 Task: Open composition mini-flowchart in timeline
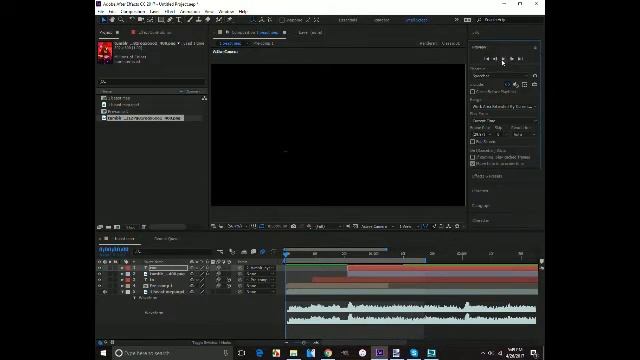pyautogui.click(x=220, y=252)
